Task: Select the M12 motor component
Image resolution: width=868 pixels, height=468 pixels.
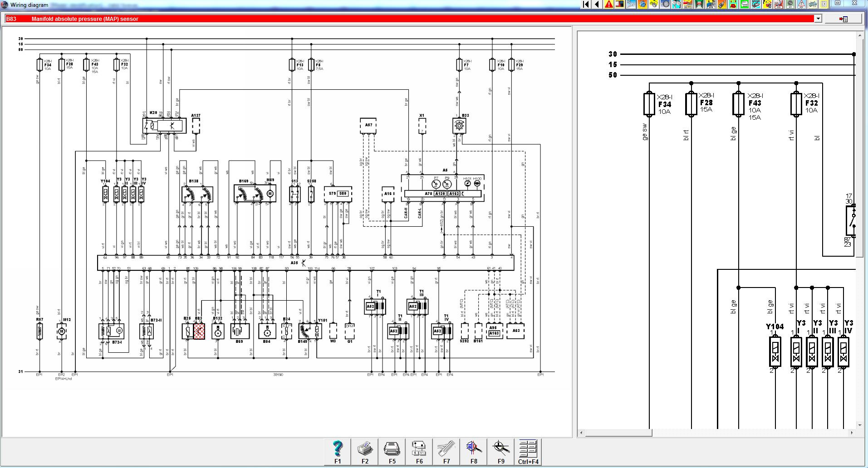Action: point(61,332)
